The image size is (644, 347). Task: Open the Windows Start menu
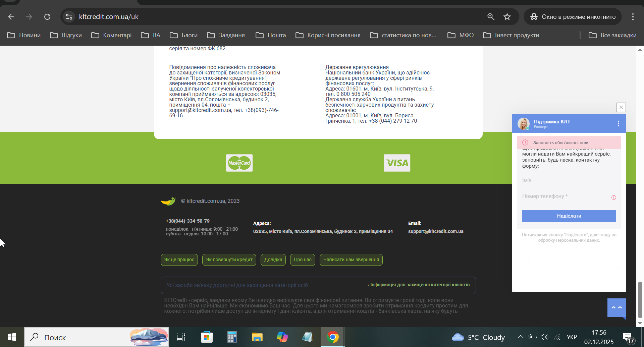point(12,337)
